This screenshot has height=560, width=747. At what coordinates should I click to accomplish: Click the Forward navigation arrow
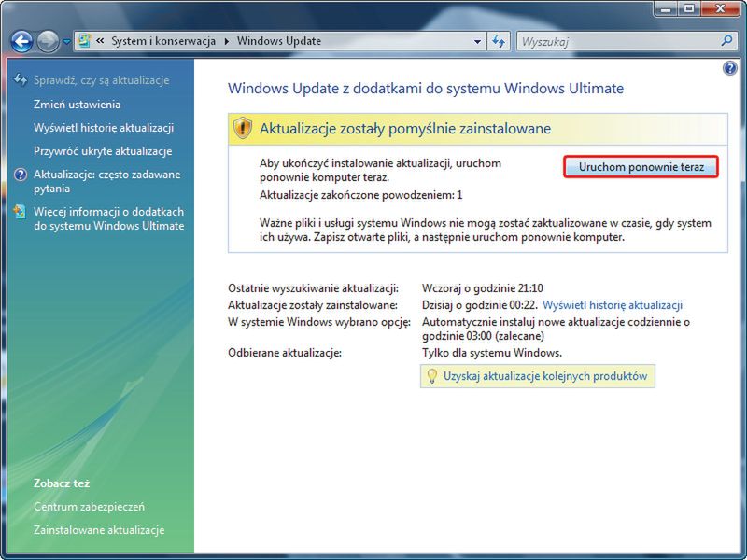tap(49, 41)
